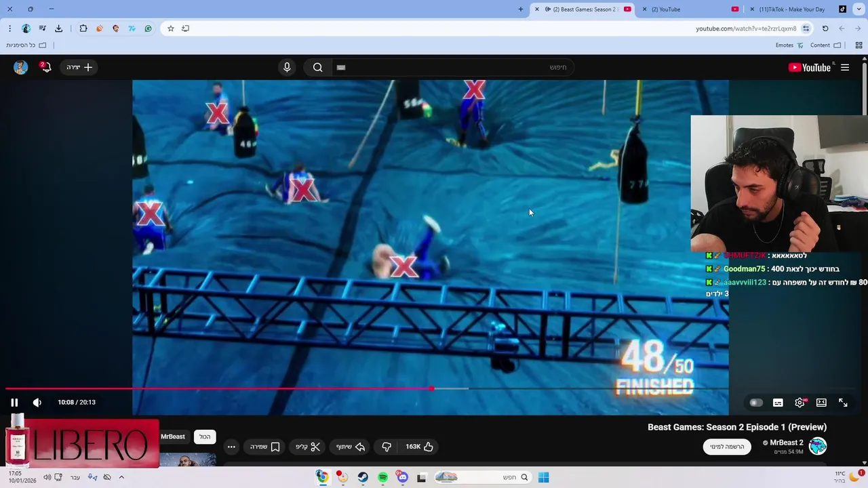Like the video with 163K thumbs up

(419, 447)
